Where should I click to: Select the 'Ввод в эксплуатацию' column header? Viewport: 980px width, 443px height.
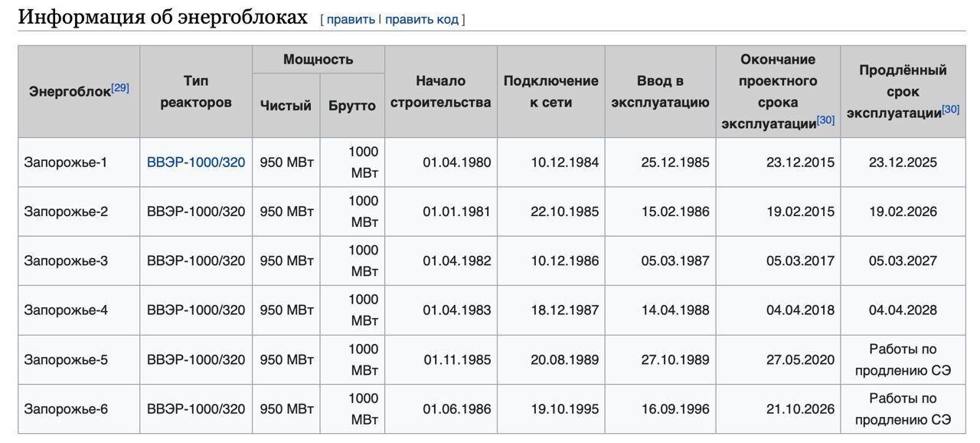(660, 92)
